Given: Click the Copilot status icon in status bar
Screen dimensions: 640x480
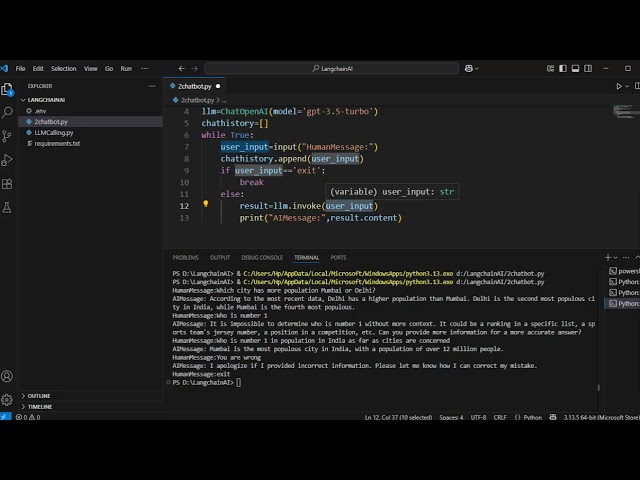Looking at the screenshot, I should pos(553,417).
